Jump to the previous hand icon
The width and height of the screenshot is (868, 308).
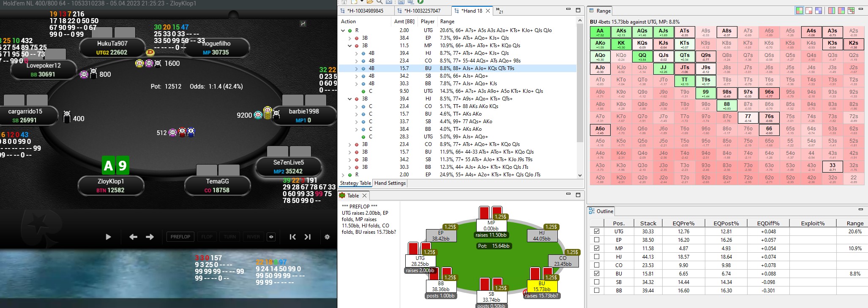[292, 237]
